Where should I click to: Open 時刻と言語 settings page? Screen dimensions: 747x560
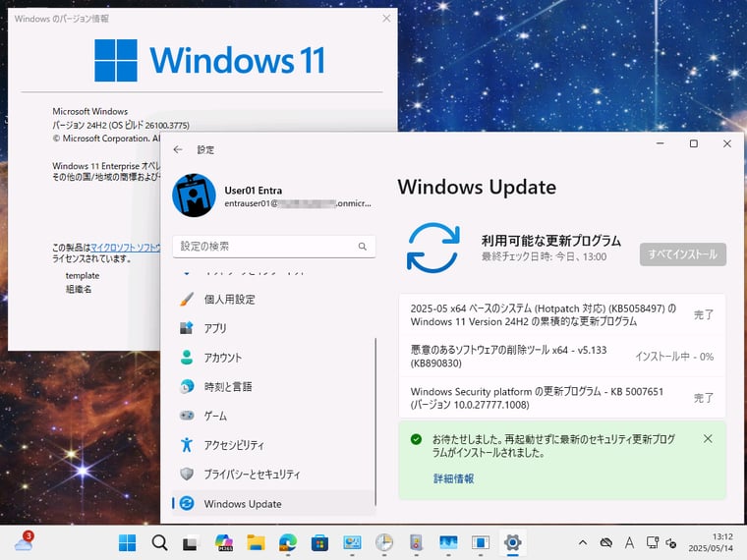274,387
